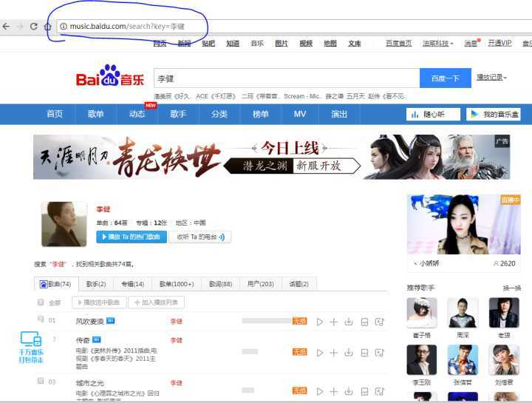Click the 无损 badge on the 风吹麦浪 row
The height and width of the screenshot is (403, 532).
pos(299,321)
